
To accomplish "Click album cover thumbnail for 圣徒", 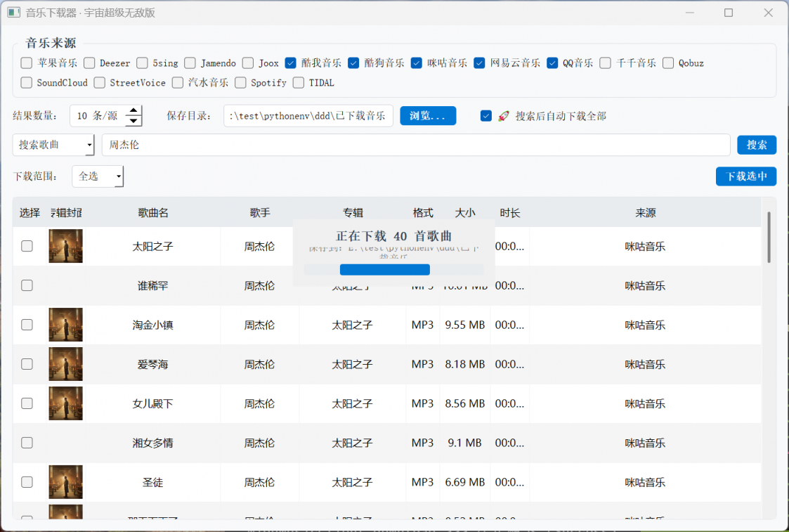I will tap(65, 482).
